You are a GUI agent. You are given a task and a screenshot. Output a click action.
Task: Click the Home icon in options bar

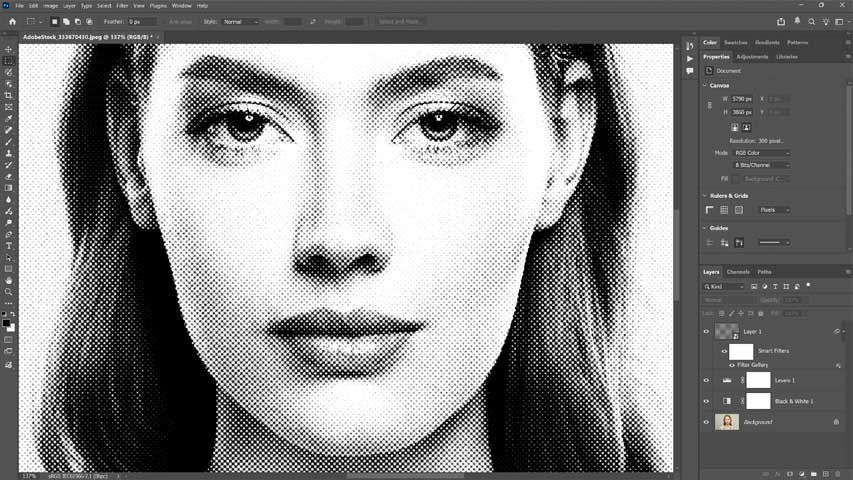pyautogui.click(x=12, y=21)
